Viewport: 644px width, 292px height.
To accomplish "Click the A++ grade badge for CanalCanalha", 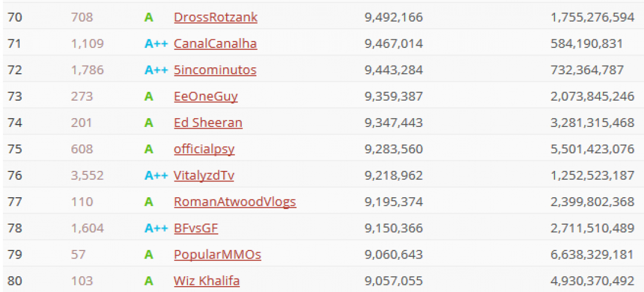I will [x=156, y=43].
